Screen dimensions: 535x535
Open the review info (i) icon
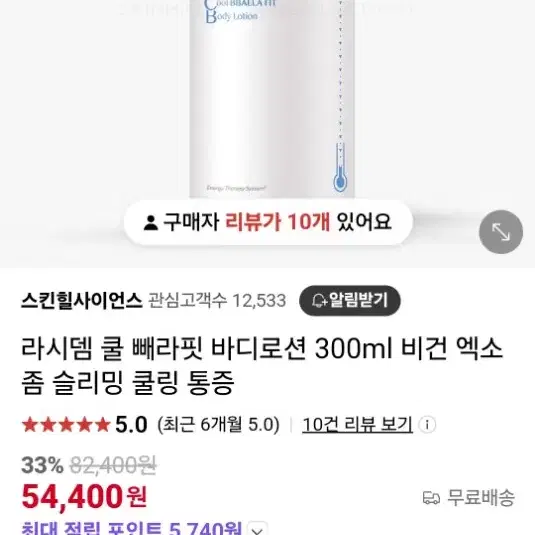pos(427,425)
